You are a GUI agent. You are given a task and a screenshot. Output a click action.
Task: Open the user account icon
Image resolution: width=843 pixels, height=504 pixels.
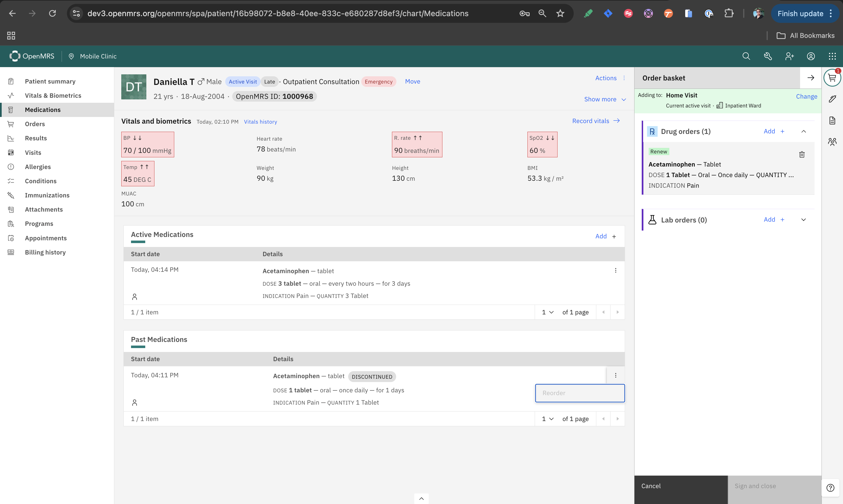tap(810, 56)
